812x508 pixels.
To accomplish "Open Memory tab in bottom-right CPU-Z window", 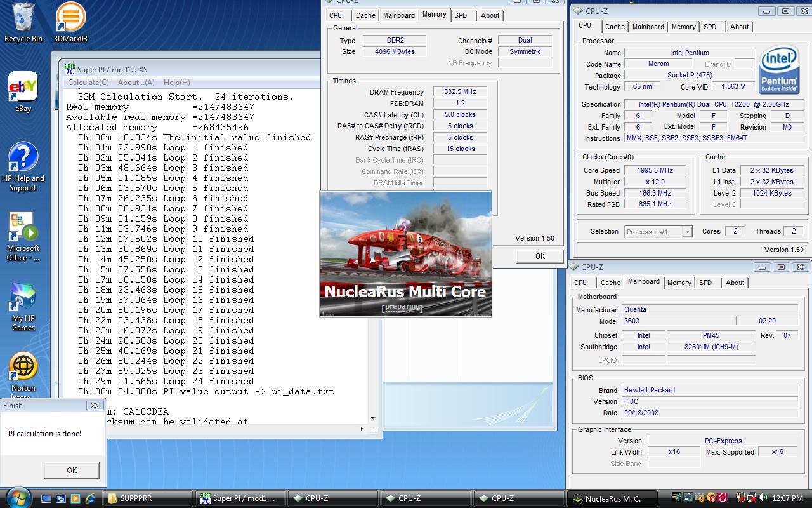I will (x=679, y=283).
